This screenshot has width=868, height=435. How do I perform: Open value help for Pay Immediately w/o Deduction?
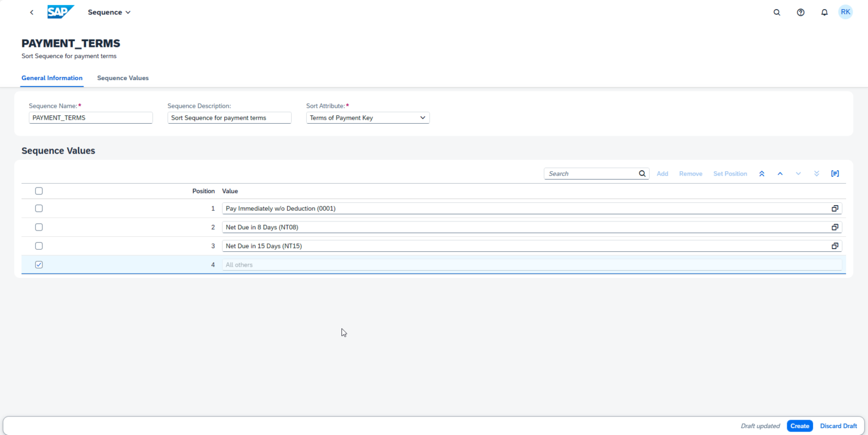(835, 208)
